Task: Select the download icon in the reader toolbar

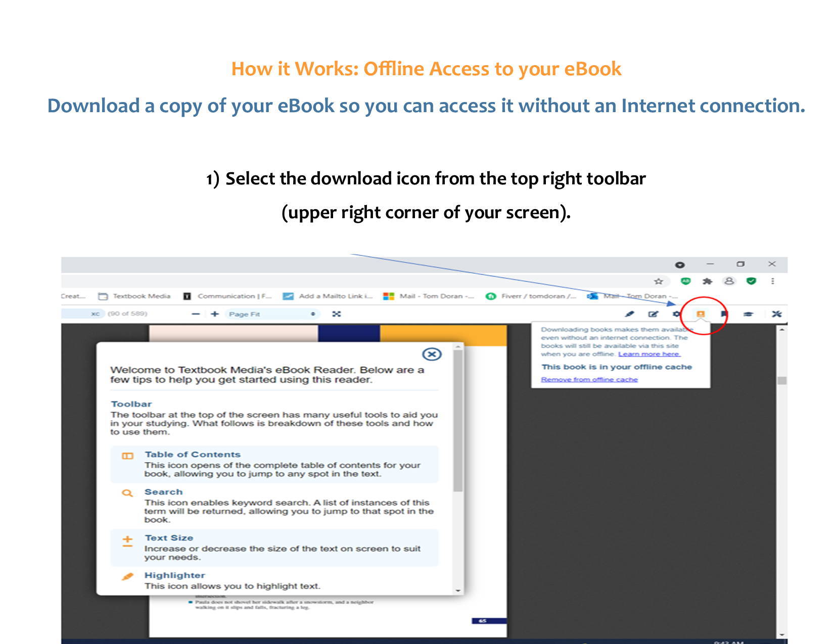Action: pos(701,314)
